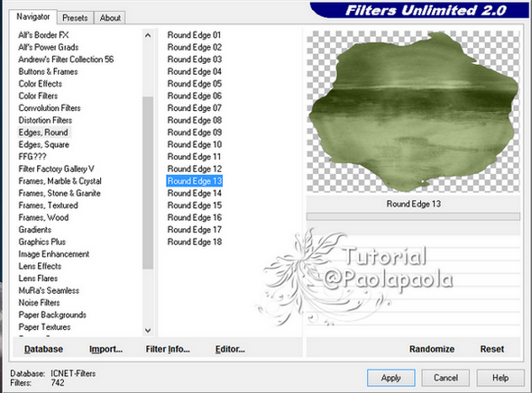Switch to the Presets tab
Image resolution: width=532 pixels, height=393 pixels.
(x=75, y=18)
